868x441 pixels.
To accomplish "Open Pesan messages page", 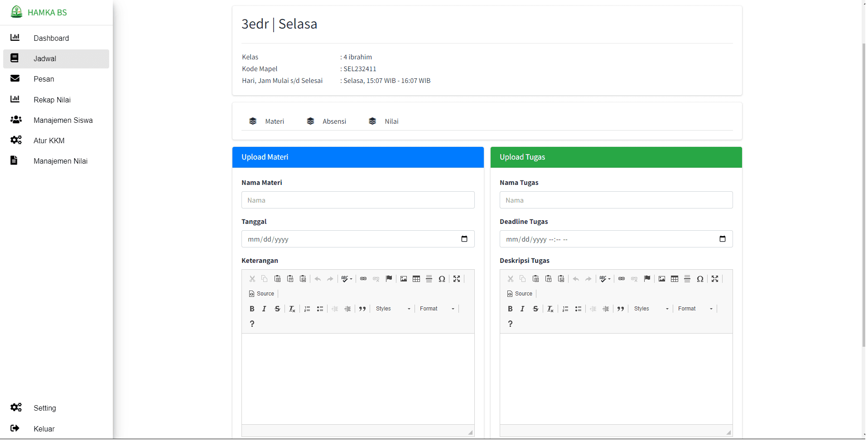I will click(x=56, y=79).
